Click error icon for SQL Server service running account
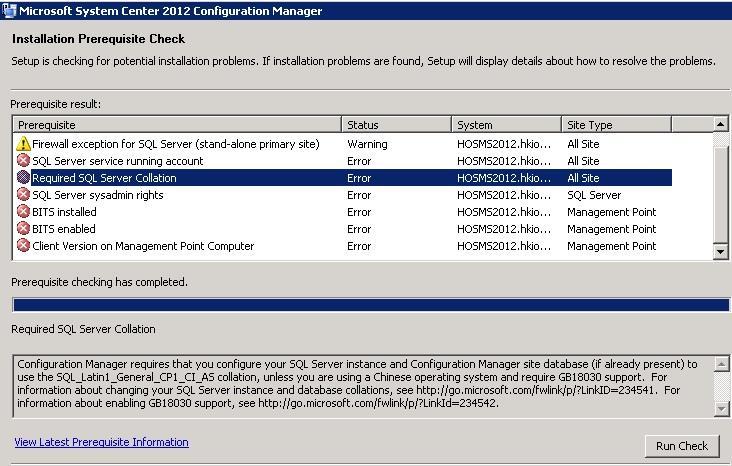This screenshot has width=732, height=466. (x=23, y=161)
